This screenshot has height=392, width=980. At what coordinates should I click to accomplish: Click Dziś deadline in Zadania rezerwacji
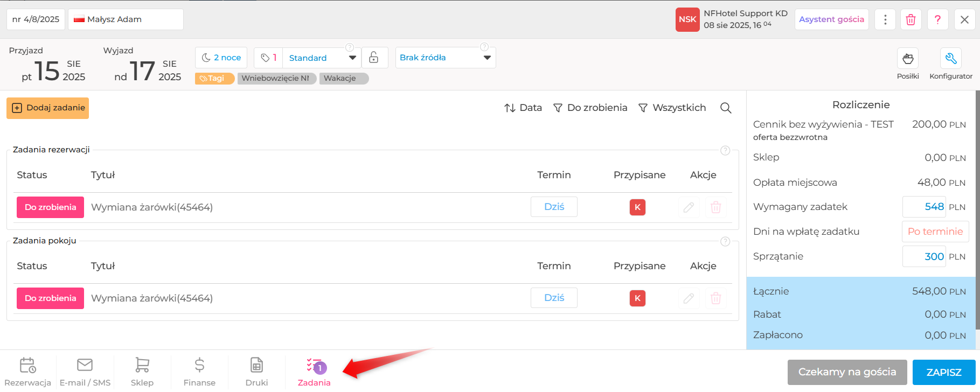click(554, 207)
